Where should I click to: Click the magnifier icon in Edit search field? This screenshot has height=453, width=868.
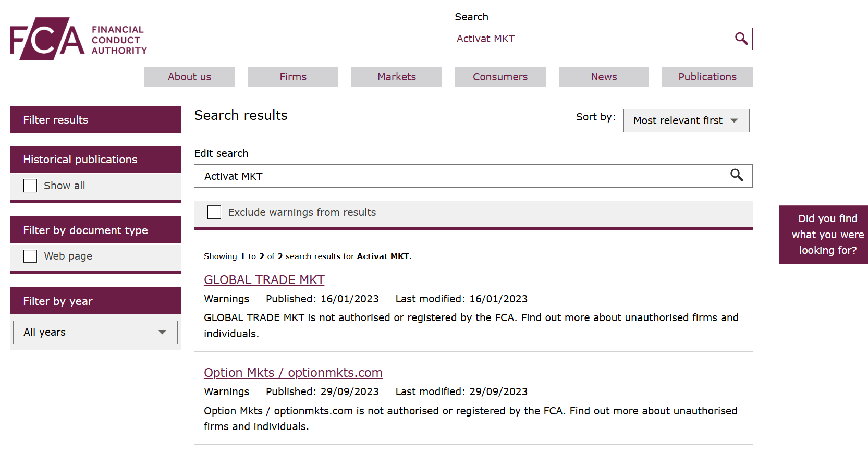click(737, 176)
